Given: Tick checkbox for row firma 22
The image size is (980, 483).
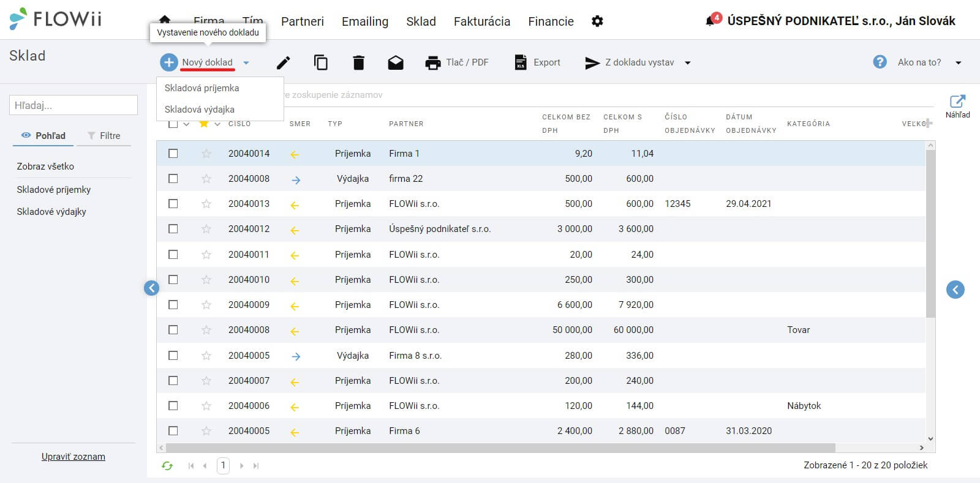Looking at the screenshot, I should [x=173, y=179].
